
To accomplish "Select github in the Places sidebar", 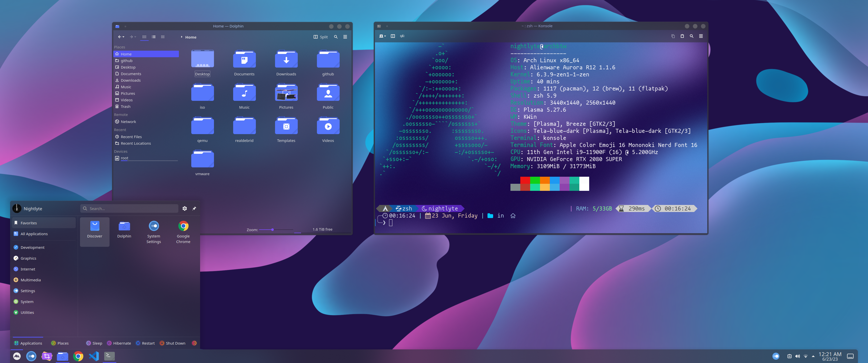I will coord(146,60).
